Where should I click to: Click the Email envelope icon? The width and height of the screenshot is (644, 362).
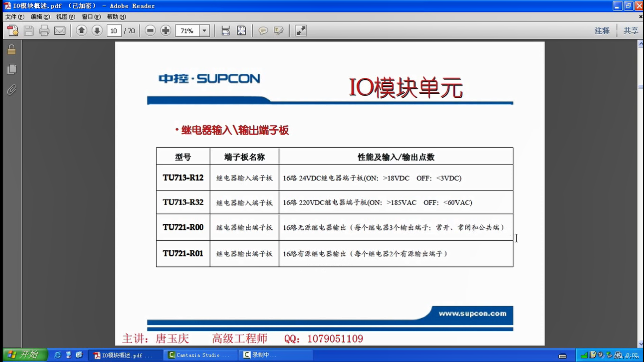tap(60, 31)
